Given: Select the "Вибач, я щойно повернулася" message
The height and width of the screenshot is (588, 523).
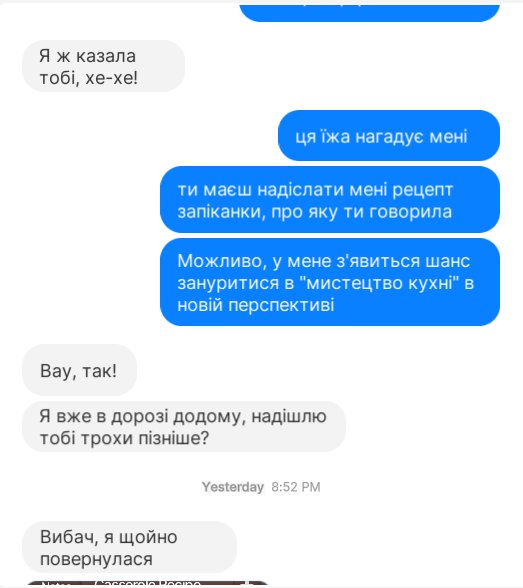Looking at the screenshot, I should [129, 547].
